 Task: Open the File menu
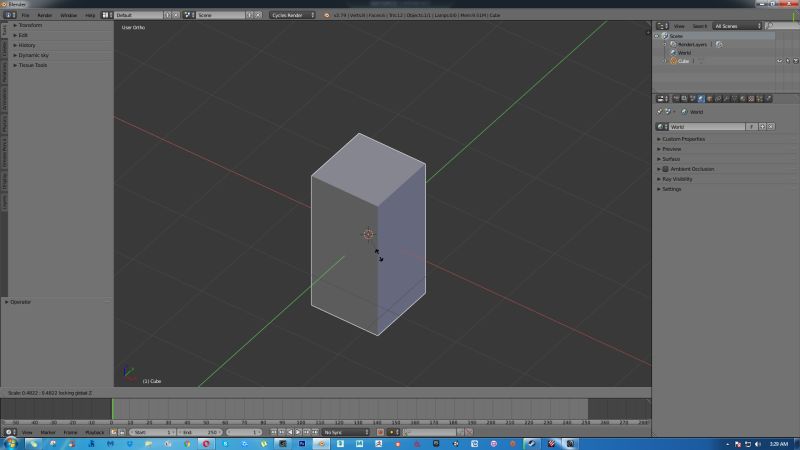[x=25, y=15]
